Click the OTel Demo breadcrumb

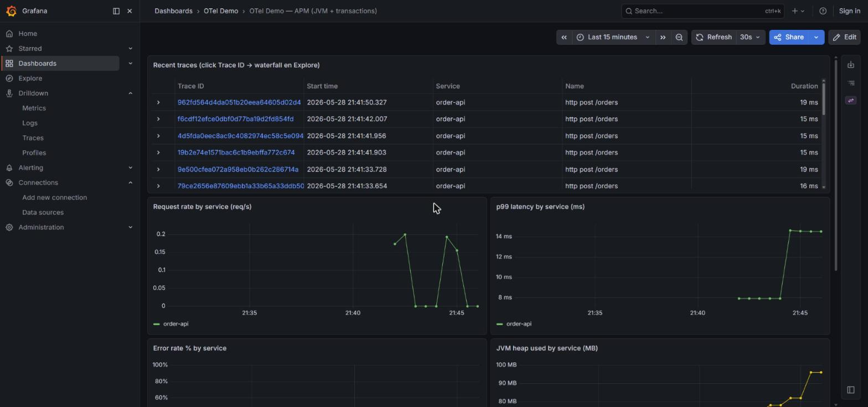point(220,11)
